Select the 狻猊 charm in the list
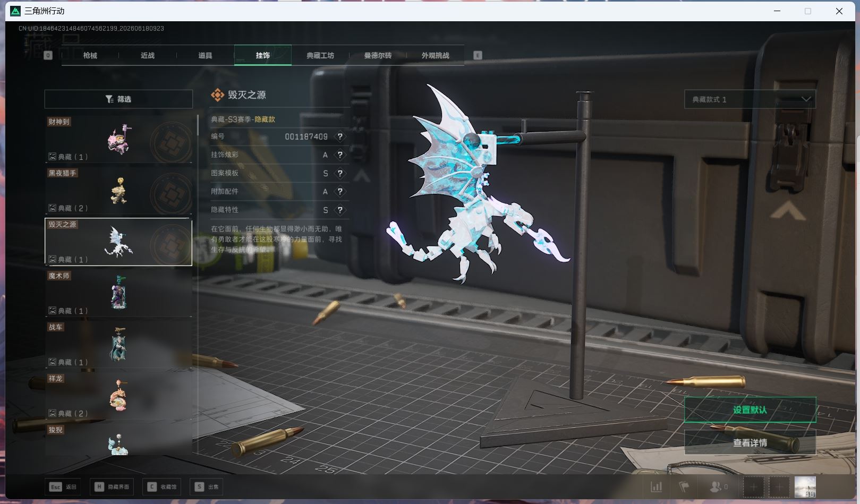 pyautogui.click(x=118, y=440)
